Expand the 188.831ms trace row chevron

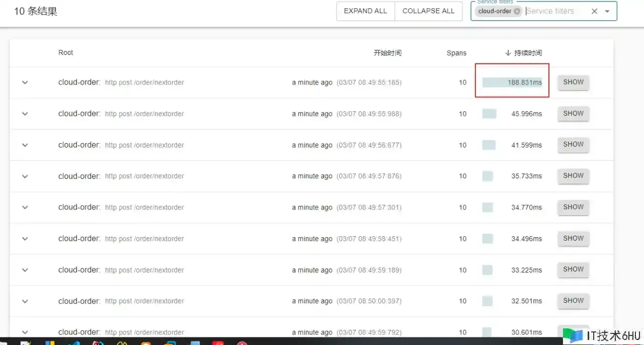(25, 83)
